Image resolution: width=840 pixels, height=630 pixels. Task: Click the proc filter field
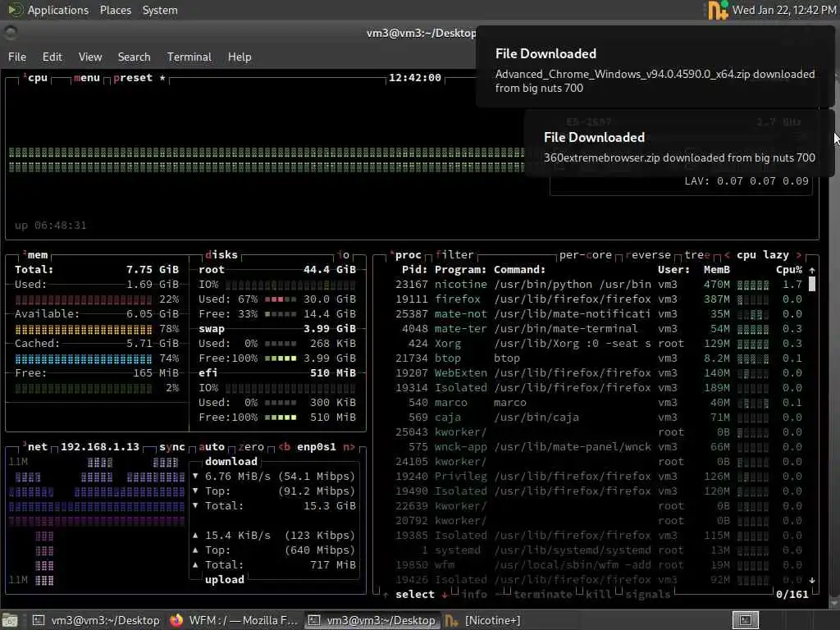454,254
